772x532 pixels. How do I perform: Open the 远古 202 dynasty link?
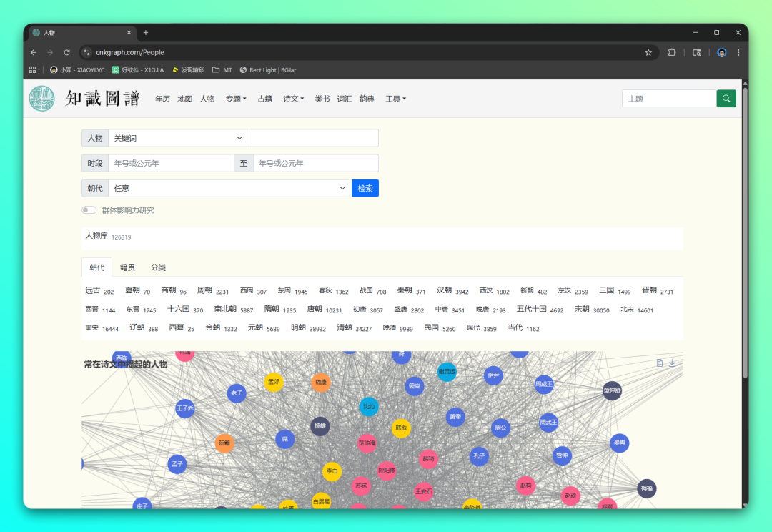click(99, 290)
